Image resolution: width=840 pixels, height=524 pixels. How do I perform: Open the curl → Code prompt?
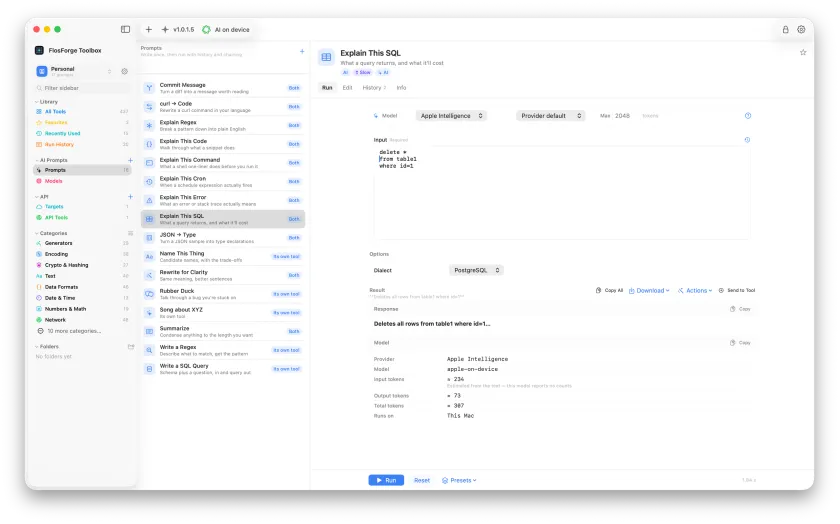tap(223, 107)
